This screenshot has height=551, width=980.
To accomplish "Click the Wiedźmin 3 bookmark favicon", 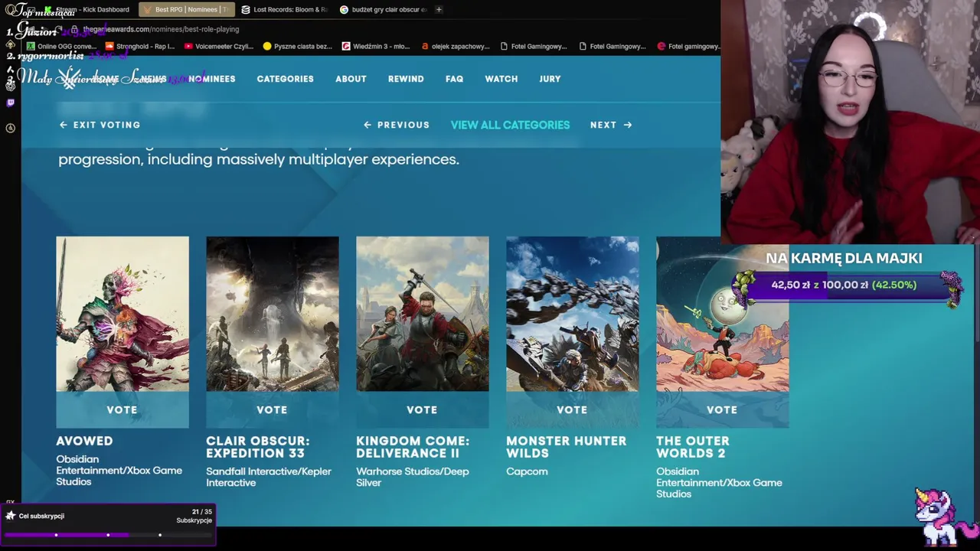I will click(x=346, y=46).
